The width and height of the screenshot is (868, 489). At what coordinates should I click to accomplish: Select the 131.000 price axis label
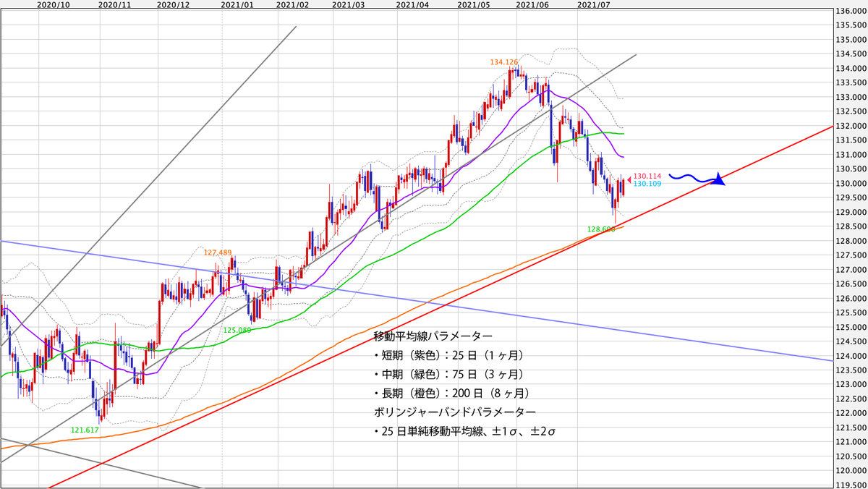coord(851,155)
